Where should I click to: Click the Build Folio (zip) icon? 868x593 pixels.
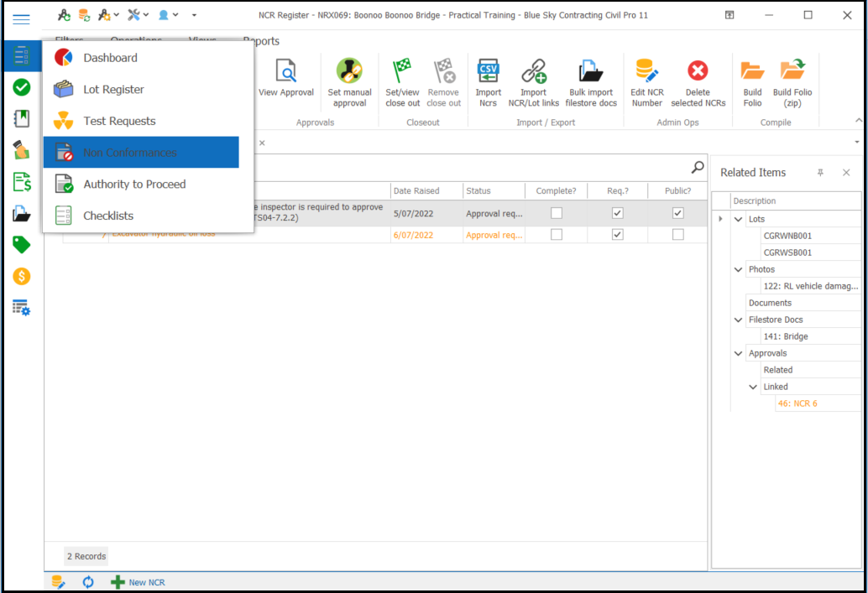click(792, 72)
